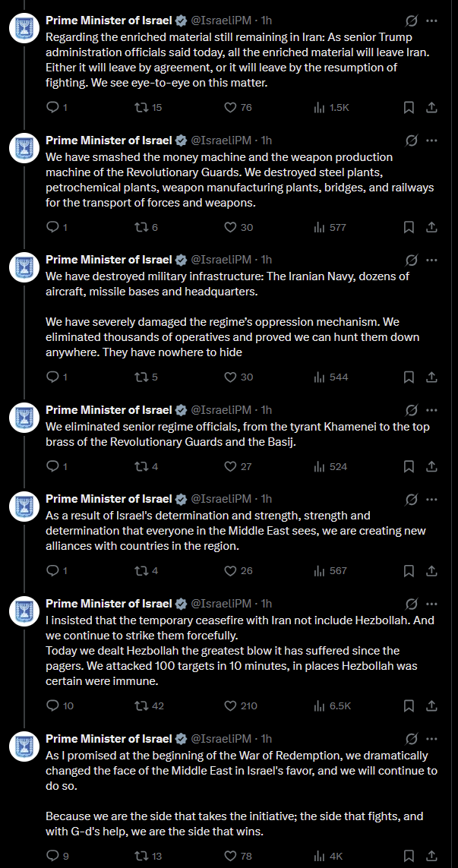Share the War of Redemption tweet

[x=431, y=856]
